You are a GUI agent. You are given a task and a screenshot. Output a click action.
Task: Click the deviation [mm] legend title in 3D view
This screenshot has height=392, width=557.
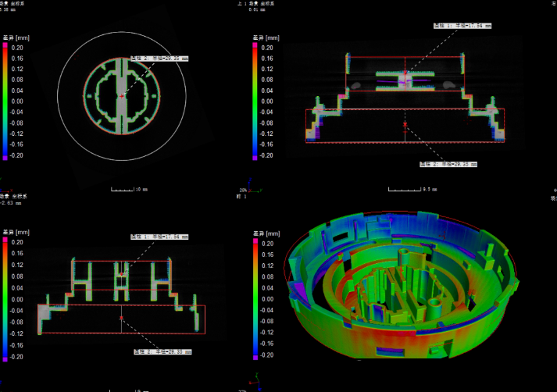pyautogui.click(x=266, y=233)
